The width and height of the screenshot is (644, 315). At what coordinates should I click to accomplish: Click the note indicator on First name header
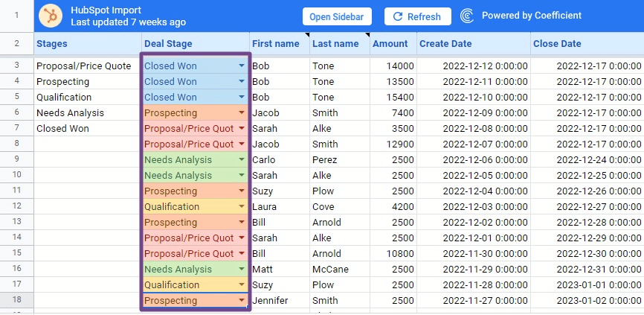pyautogui.click(x=308, y=34)
